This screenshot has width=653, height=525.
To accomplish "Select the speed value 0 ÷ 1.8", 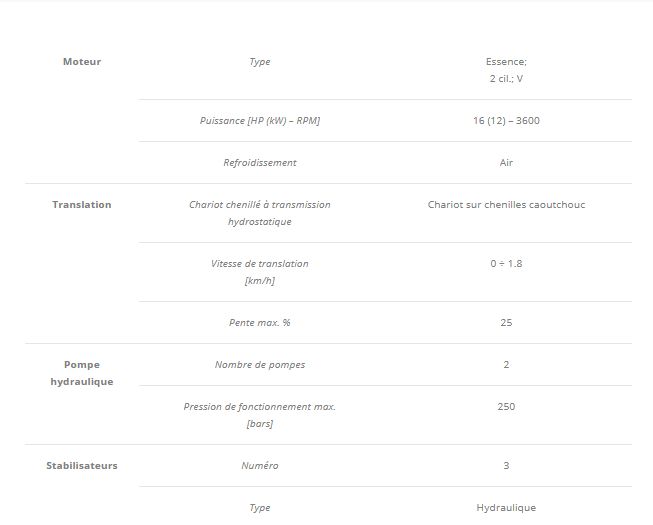I will 506,264.
